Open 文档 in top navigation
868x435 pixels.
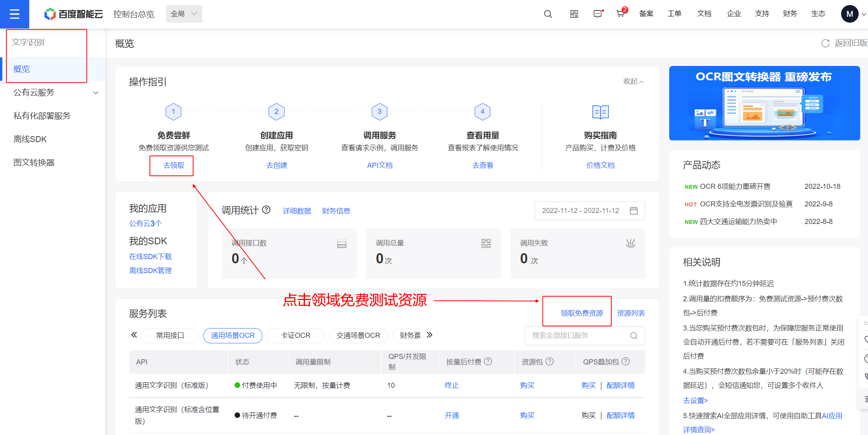704,14
